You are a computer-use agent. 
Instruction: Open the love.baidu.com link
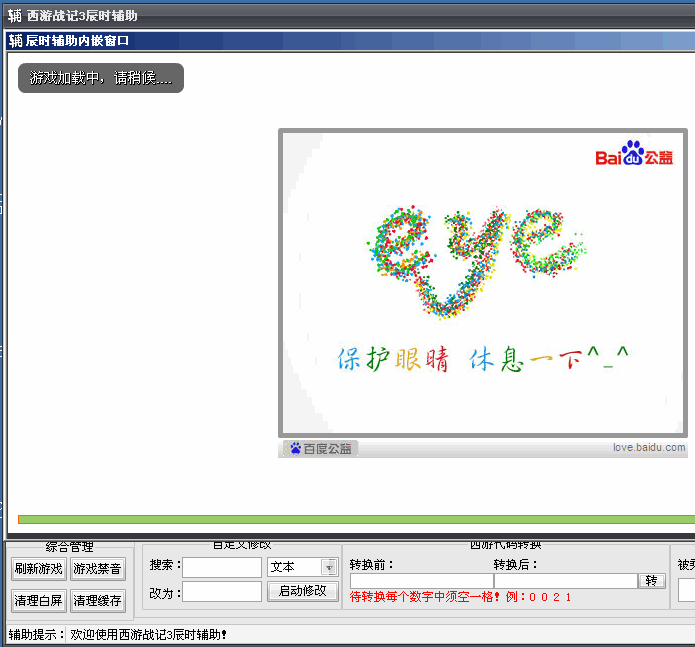[649, 448]
